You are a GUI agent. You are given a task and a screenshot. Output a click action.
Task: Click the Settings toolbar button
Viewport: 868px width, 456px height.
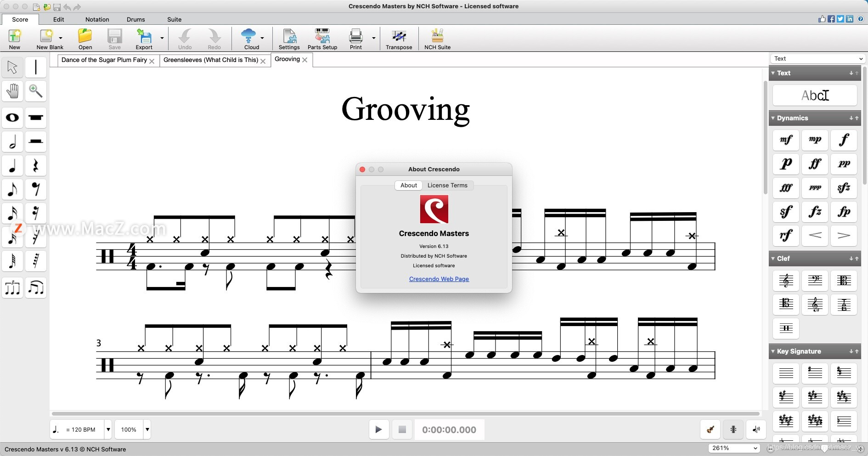click(x=289, y=39)
